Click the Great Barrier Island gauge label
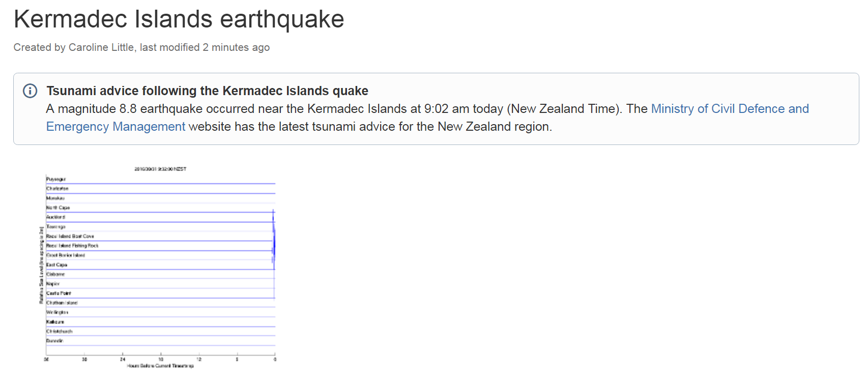This screenshot has height=379, width=868. click(x=66, y=255)
